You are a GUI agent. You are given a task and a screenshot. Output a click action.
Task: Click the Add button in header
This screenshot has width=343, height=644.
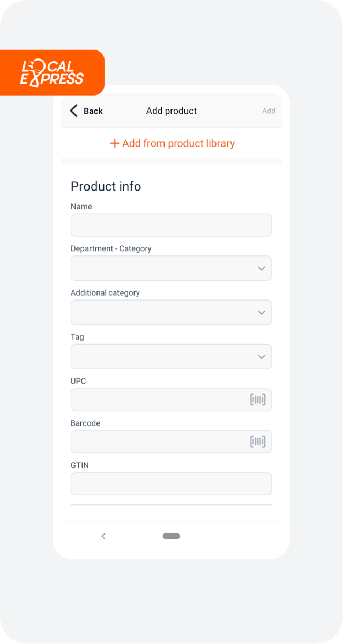[269, 111]
